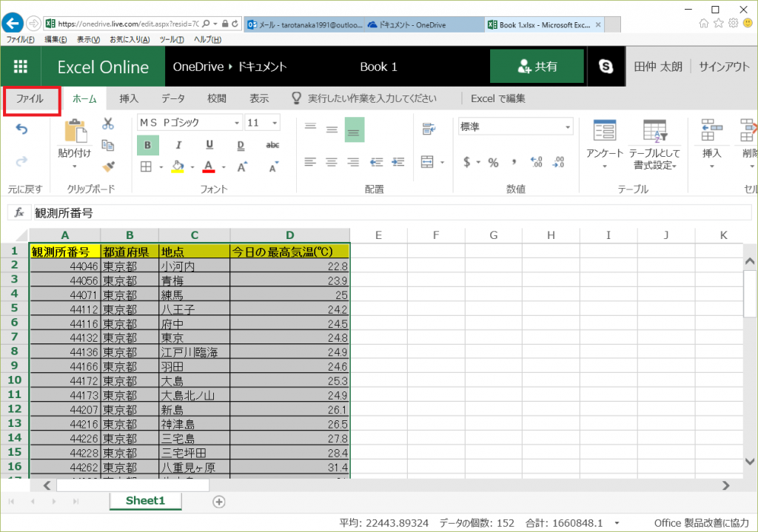Open Skype from the header
758x532 pixels.
606,66
